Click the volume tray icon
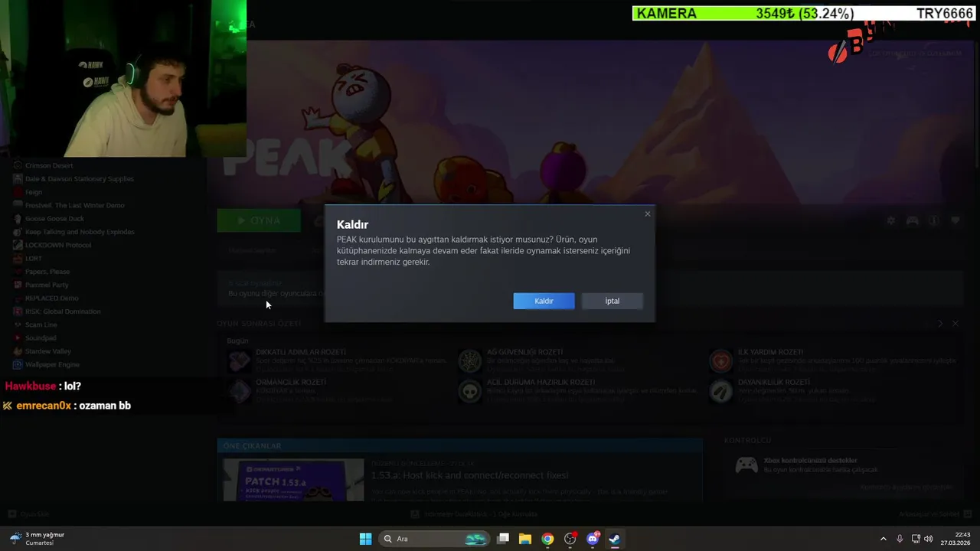This screenshot has height=551, width=980. 929,539
